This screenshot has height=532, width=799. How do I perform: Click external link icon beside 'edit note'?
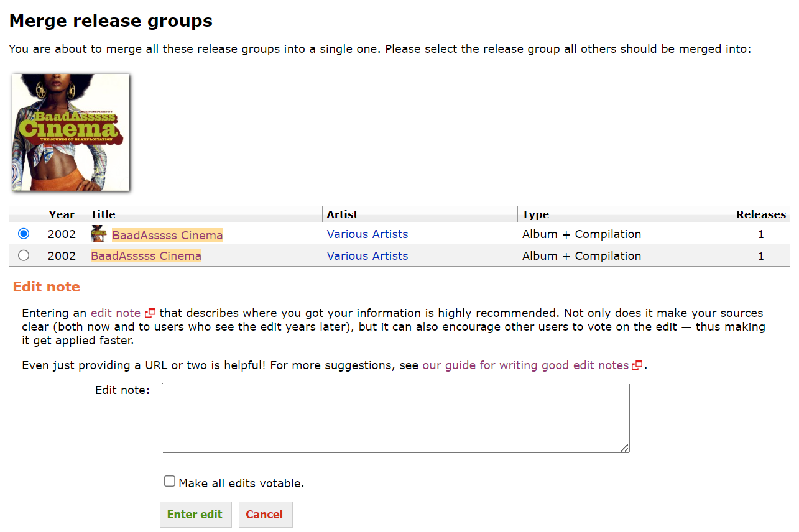pos(150,313)
